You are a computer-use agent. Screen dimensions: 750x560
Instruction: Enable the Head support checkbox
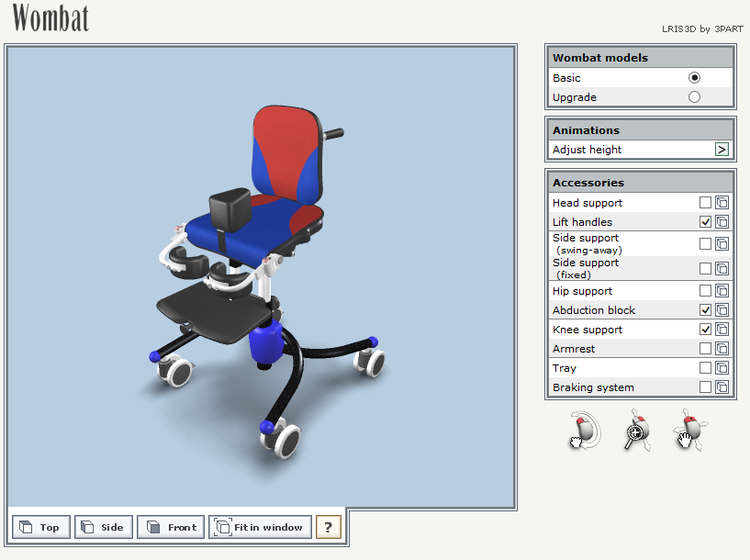click(x=705, y=202)
